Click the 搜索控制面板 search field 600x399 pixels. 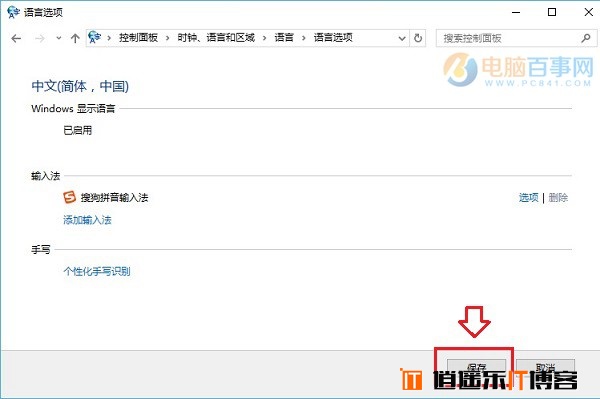[x=516, y=38]
